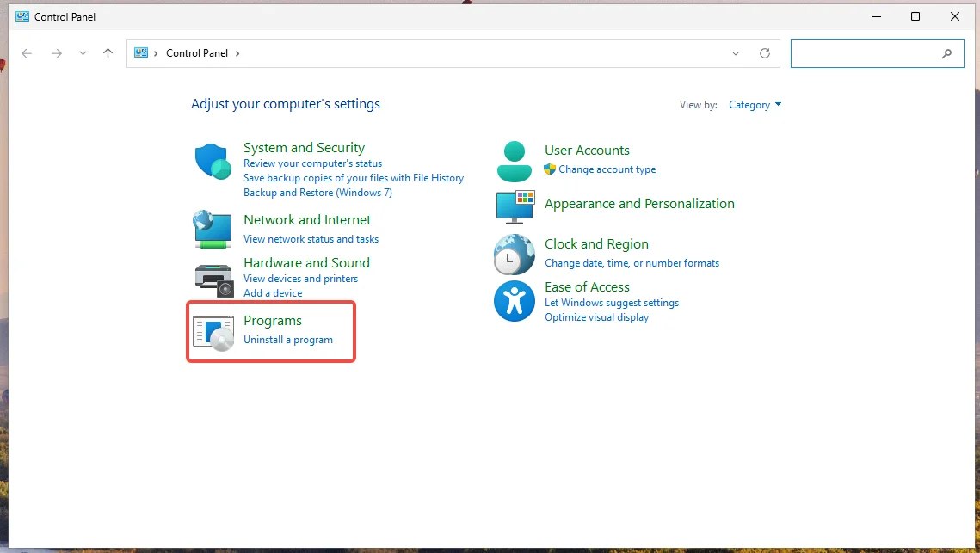Click the Appearance and Personalization monitor icon
This screenshot has width=980, height=553.
click(515, 206)
